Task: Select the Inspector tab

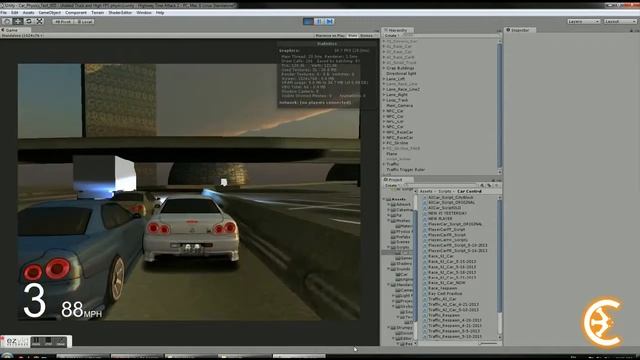Action: (520, 30)
